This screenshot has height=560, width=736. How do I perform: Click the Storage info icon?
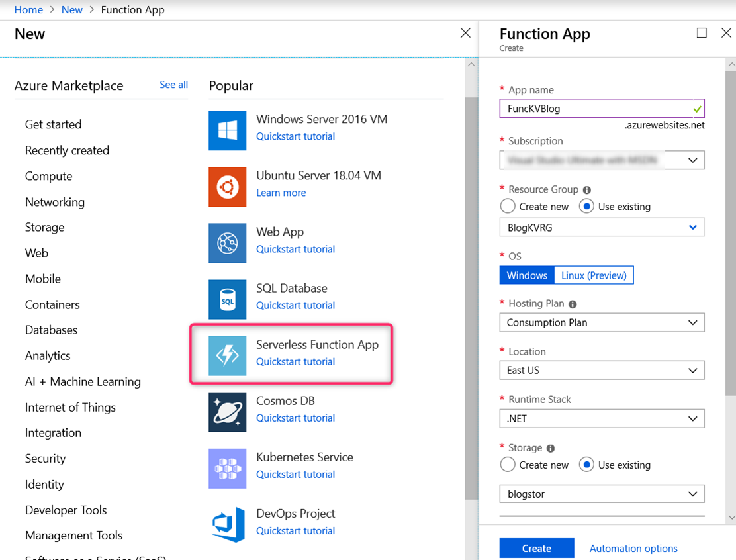551,448
